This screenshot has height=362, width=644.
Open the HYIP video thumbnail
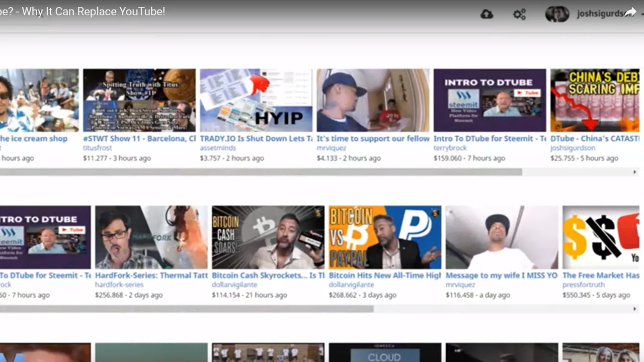click(256, 100)
